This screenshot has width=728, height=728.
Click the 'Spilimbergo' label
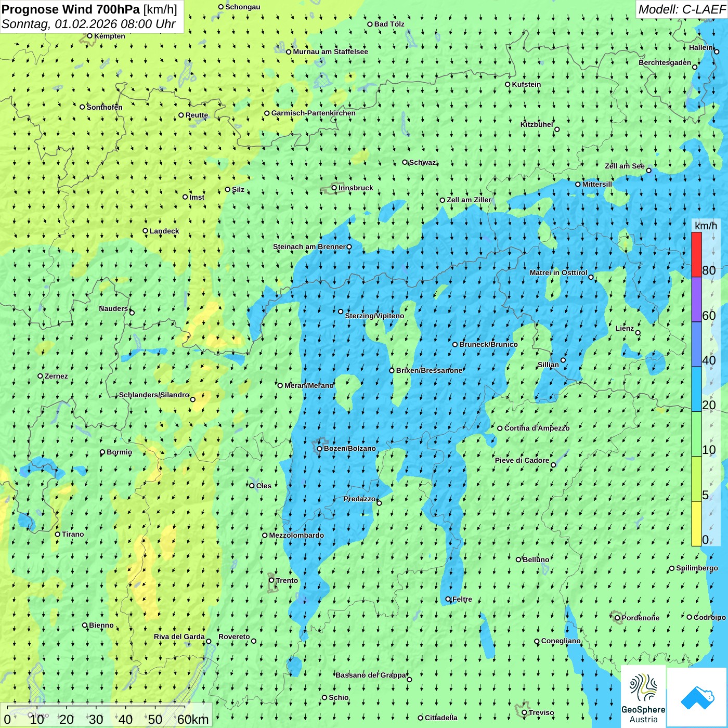click(697, 568)
